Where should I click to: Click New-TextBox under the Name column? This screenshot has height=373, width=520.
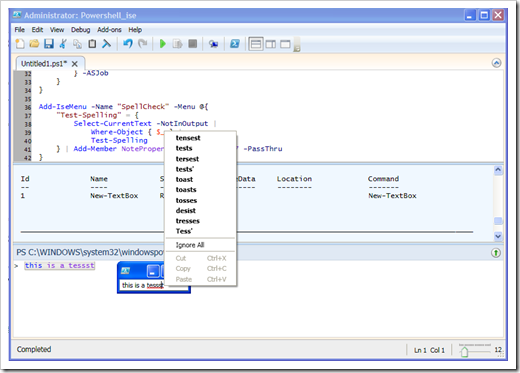pyautogui.click(x=114, y=196)
